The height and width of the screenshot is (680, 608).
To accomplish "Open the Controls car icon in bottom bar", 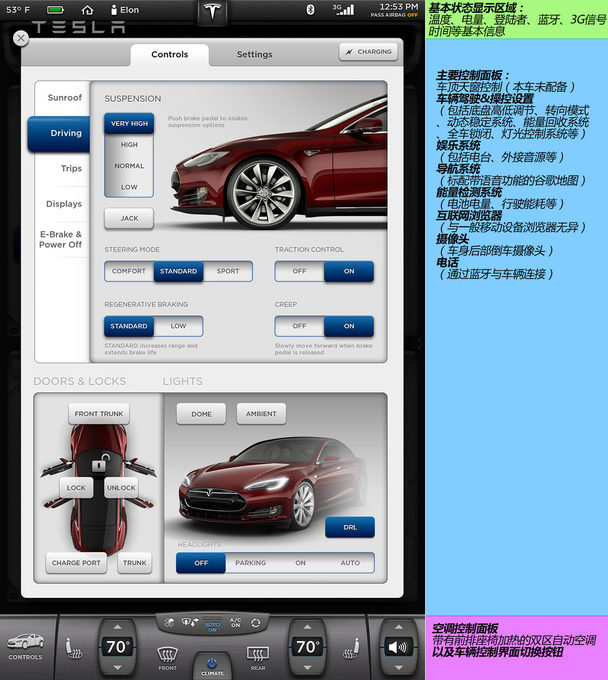I will click(26, 646).
